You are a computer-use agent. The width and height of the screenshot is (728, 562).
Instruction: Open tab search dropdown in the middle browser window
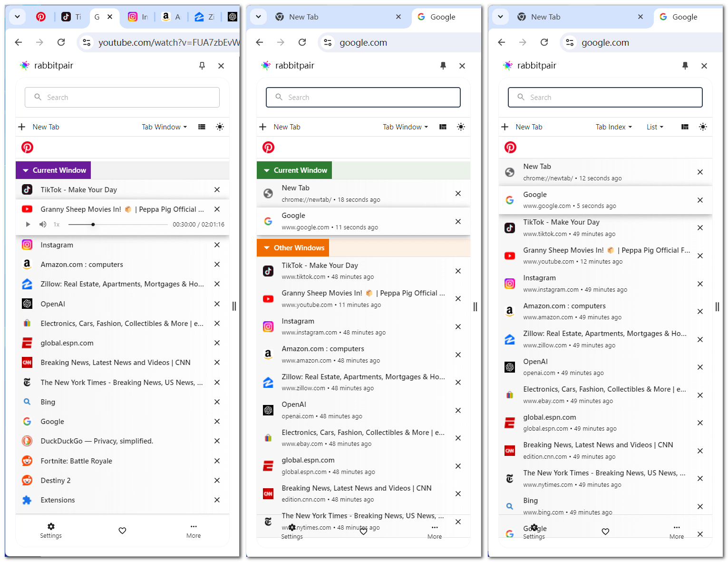pos(258,17)
